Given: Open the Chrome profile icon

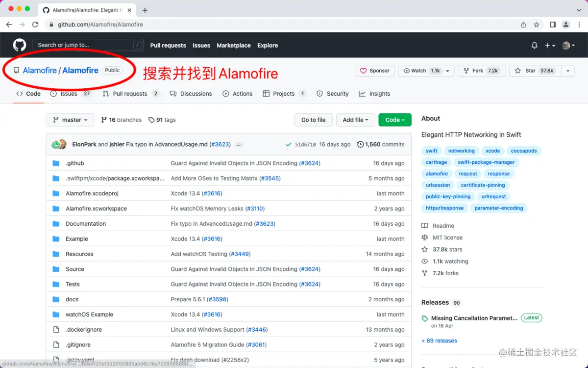Looking at the screenshot, I should click(x=566, y=25).
